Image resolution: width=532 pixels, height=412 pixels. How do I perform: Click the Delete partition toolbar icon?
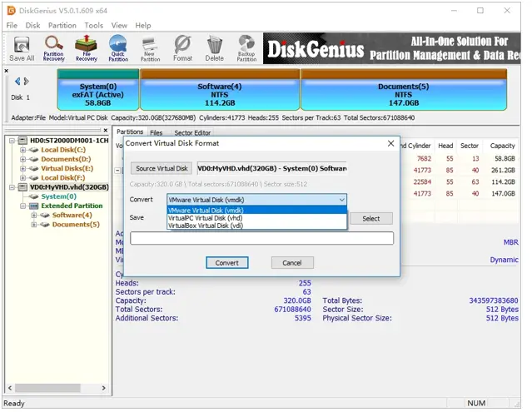[x=215, y=49]
